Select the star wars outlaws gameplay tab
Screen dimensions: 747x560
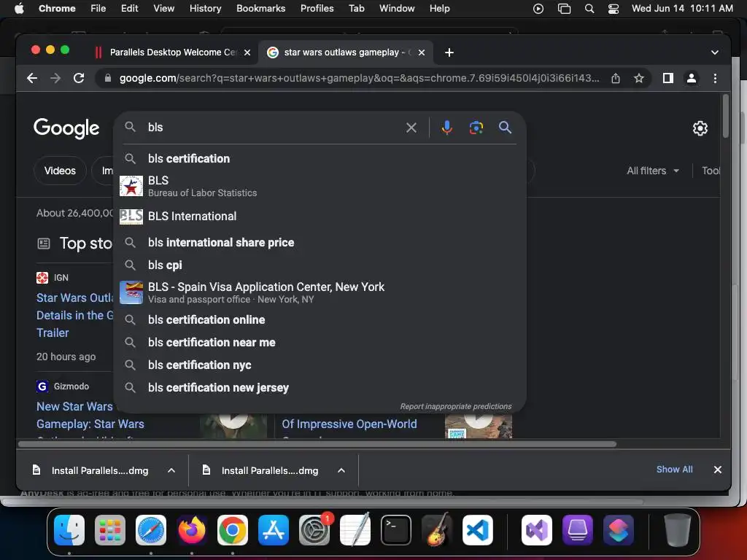click(x=345, y=52)
